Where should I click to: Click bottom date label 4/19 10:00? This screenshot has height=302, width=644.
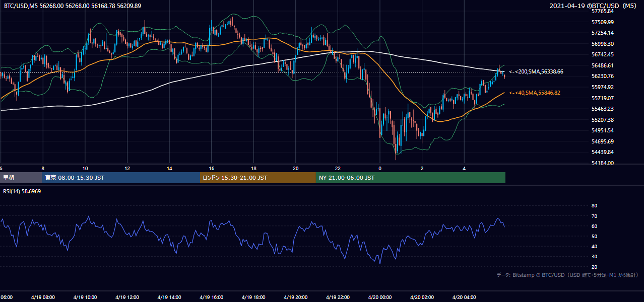click(x=85, y=297)
